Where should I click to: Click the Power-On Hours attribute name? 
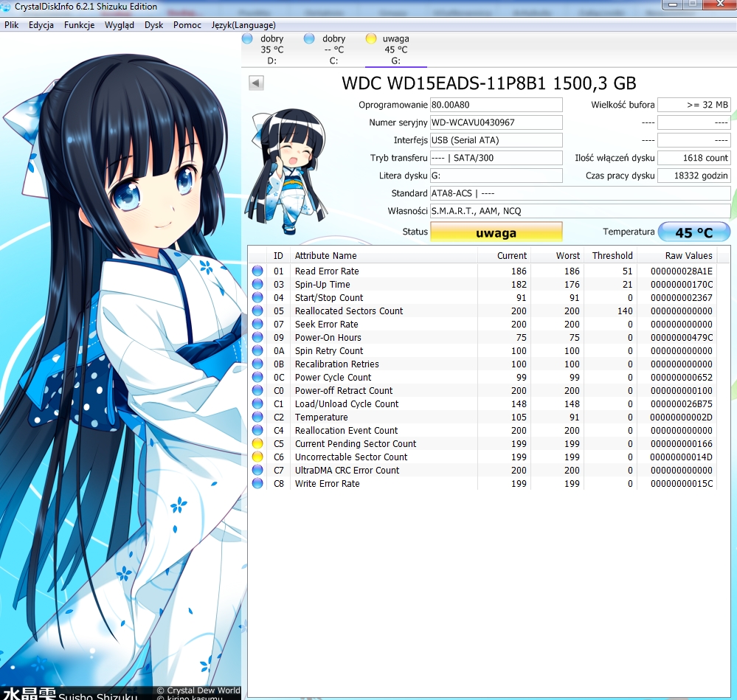pyautogui.click(x=328, y=337)
